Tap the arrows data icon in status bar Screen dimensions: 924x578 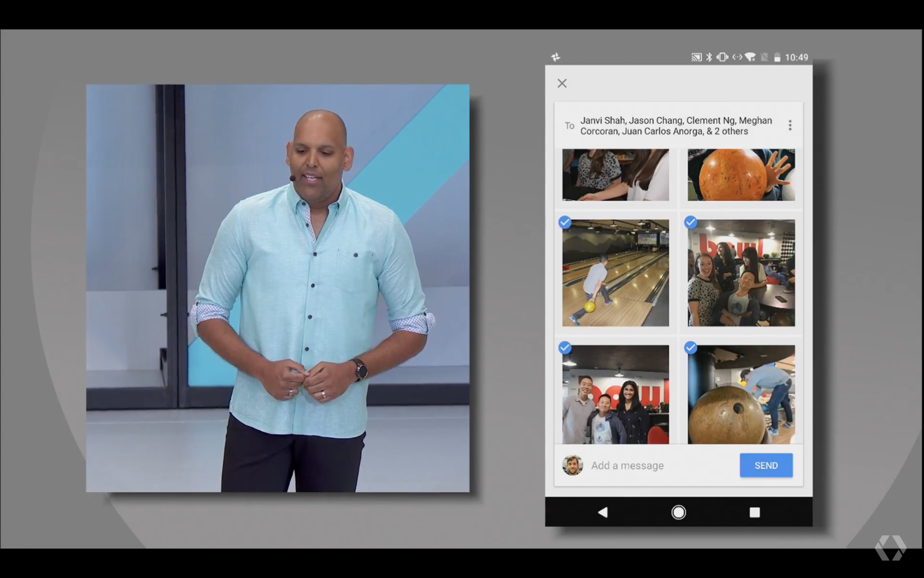coord(737,57)
